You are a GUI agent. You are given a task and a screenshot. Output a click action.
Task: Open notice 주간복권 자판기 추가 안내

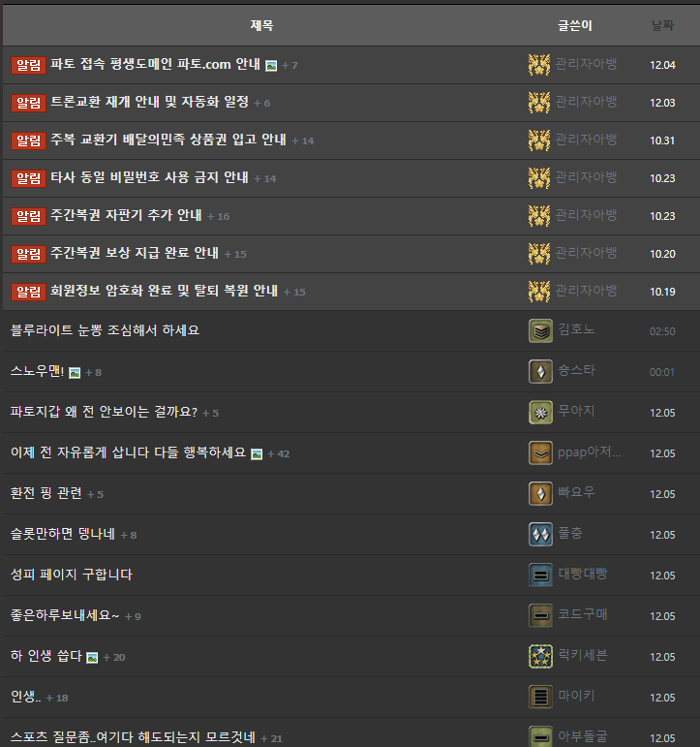126,215
